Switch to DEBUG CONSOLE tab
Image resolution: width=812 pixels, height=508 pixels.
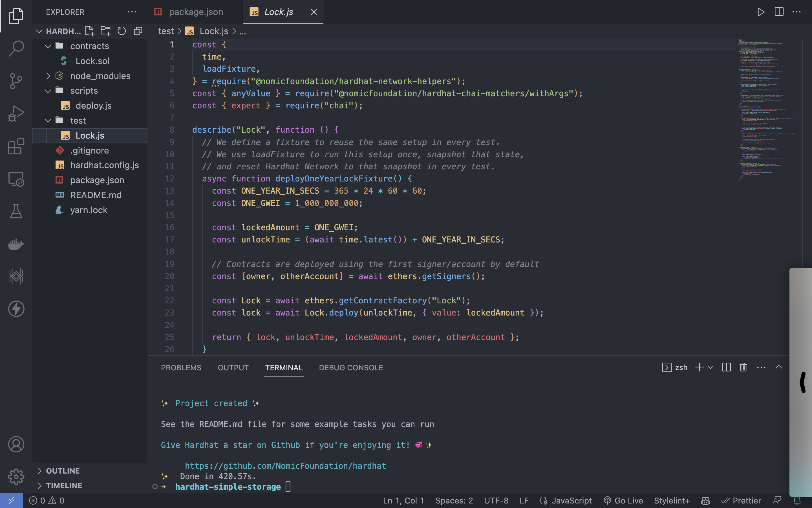point(351,367)
